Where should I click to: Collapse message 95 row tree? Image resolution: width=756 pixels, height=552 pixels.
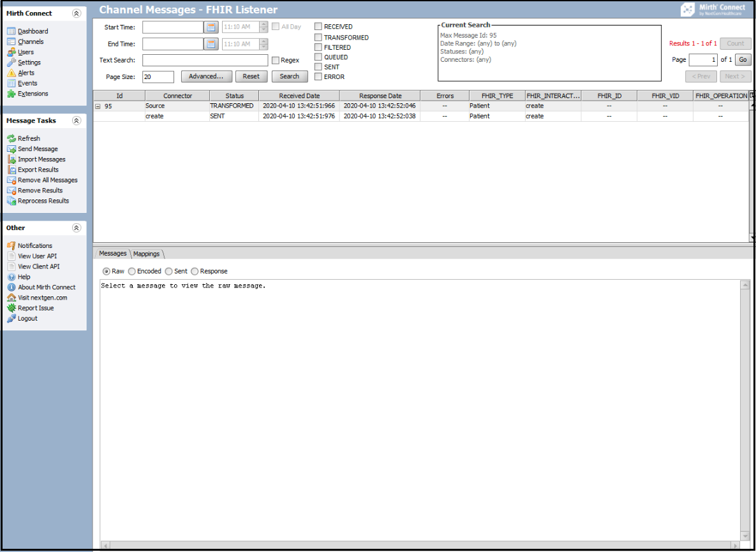[98, 106]
